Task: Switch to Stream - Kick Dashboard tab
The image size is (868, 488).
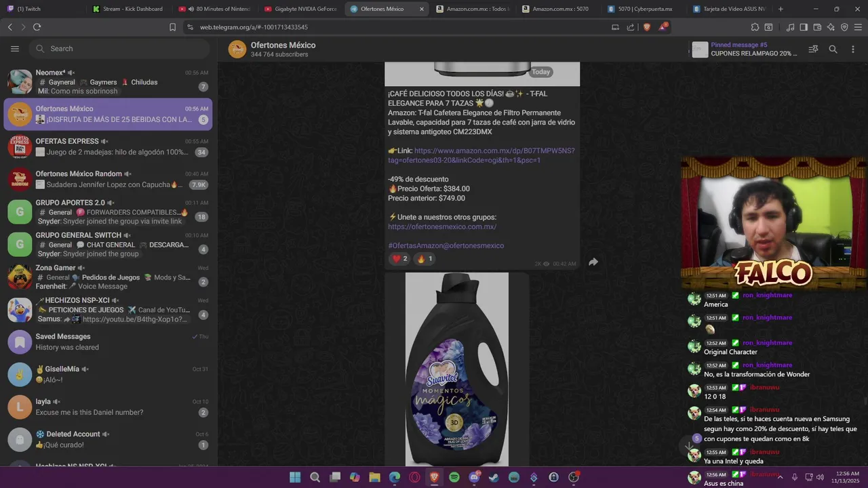Action: [129, 9]
